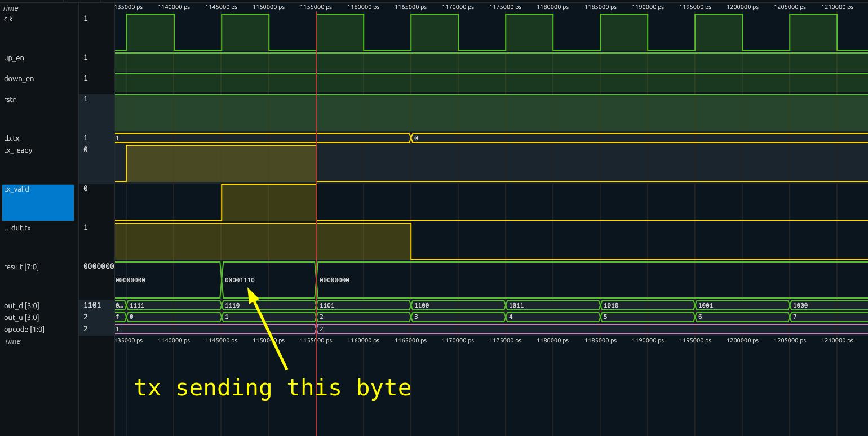Click the highlighted tx_valid signal entry

coord(37,202)
